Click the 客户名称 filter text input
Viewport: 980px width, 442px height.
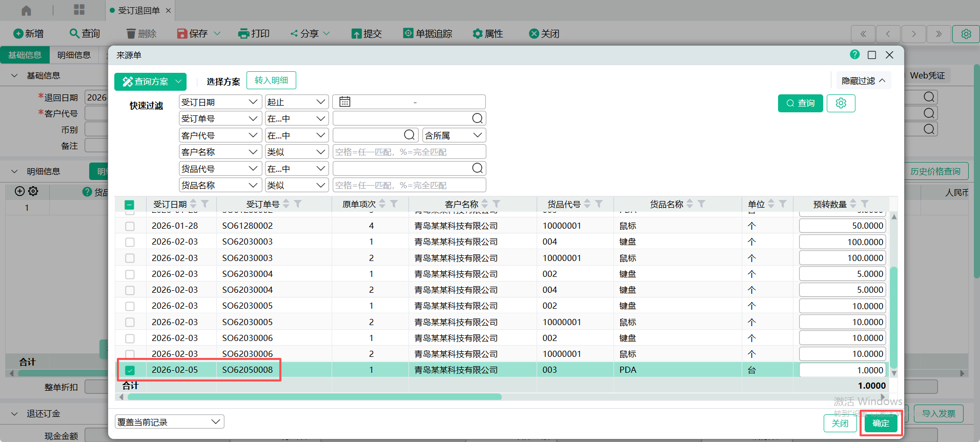(409, 152)
